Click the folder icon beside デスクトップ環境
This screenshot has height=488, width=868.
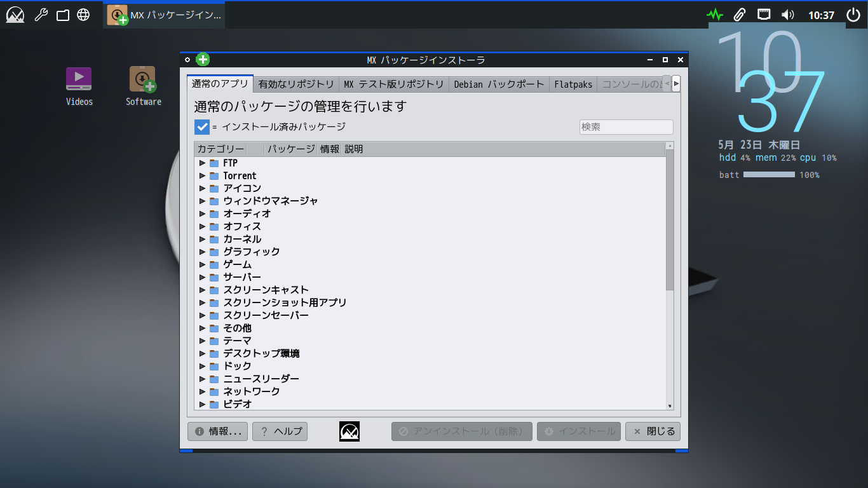pyautogui.click(x=214, y=353)
